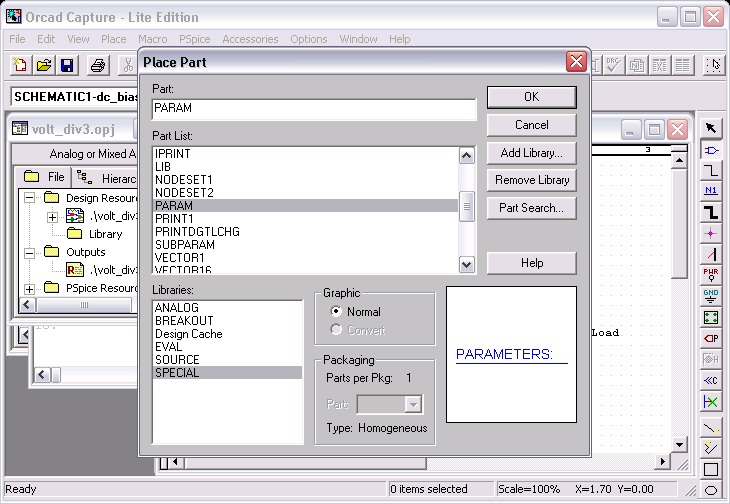Click the Add Library button

click(x=532, y=153)
